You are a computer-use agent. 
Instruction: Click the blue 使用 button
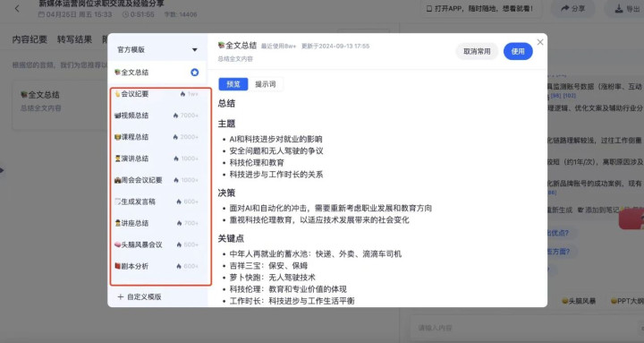pyautogui.click(x=518, y=51)
